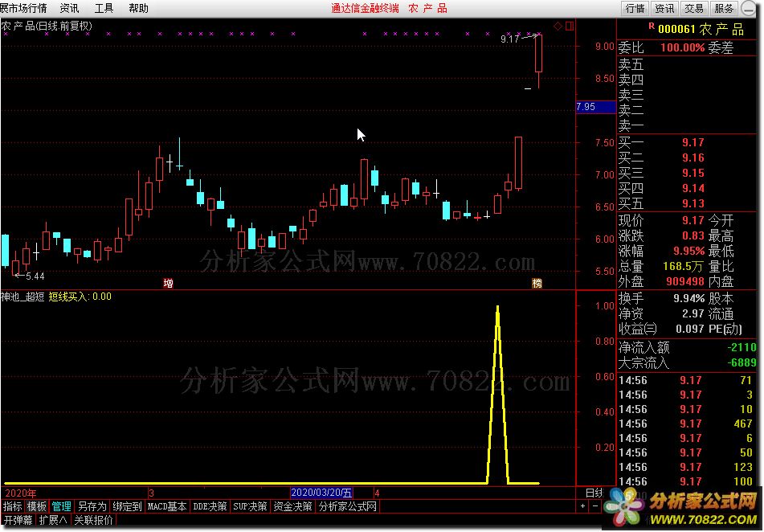
Task: Click the 买五 price 9.13
Action: pos(693,203)
